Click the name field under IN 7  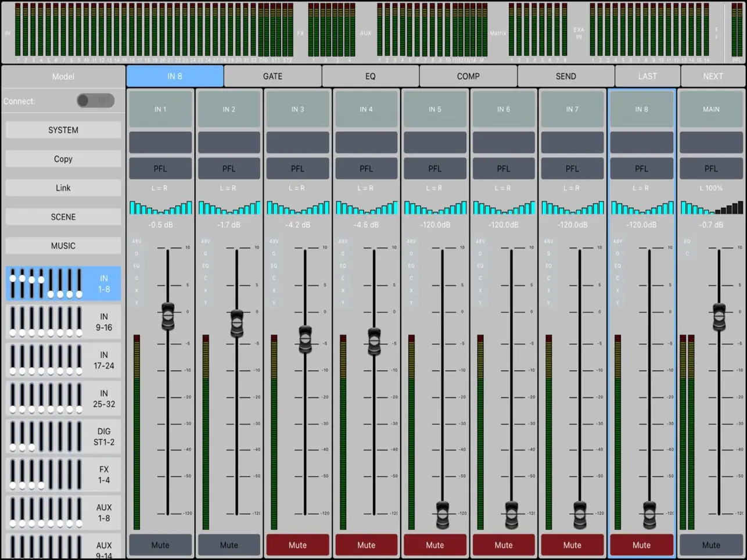(x=572, y=142)
